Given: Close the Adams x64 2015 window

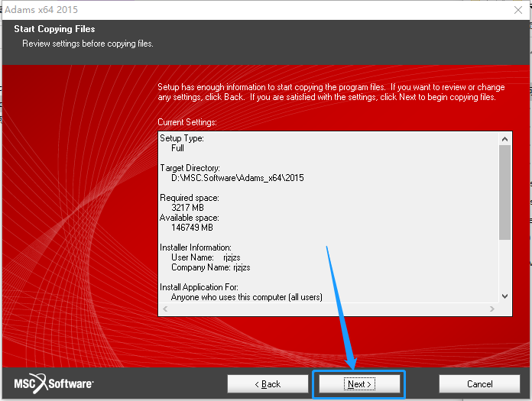Looking at the screenshot, I should (517, 10).
